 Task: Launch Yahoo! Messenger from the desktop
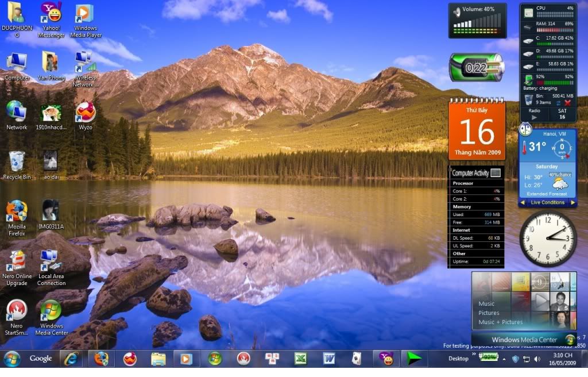pos(51,19)
